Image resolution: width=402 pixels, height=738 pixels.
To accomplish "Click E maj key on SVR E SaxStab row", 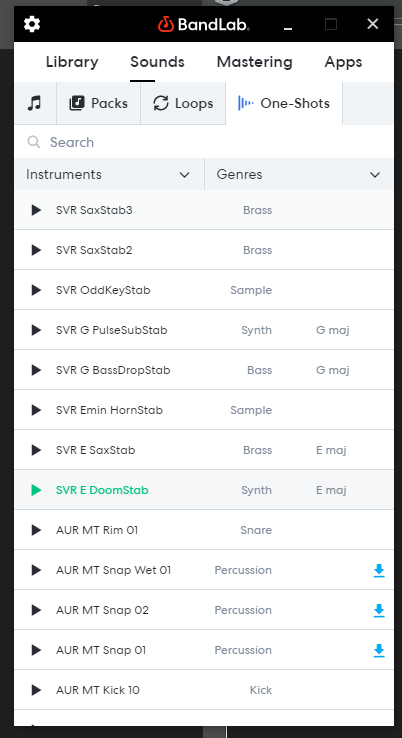I will tap(331, 450).
